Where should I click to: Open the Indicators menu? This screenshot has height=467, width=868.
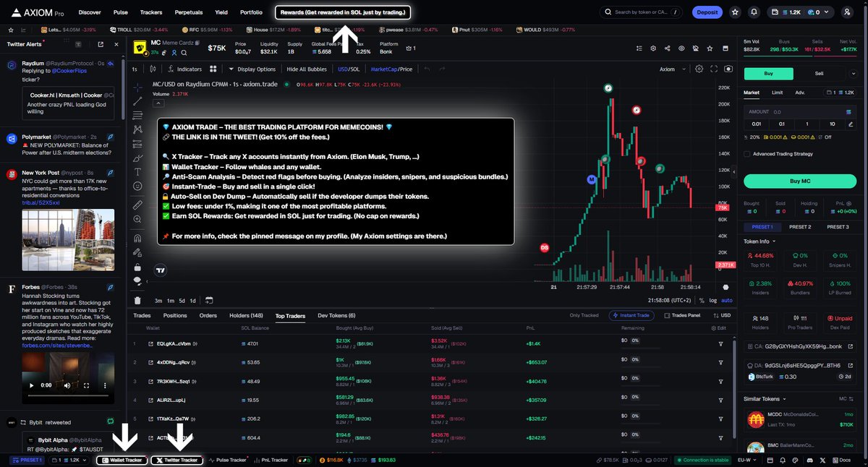184,69
